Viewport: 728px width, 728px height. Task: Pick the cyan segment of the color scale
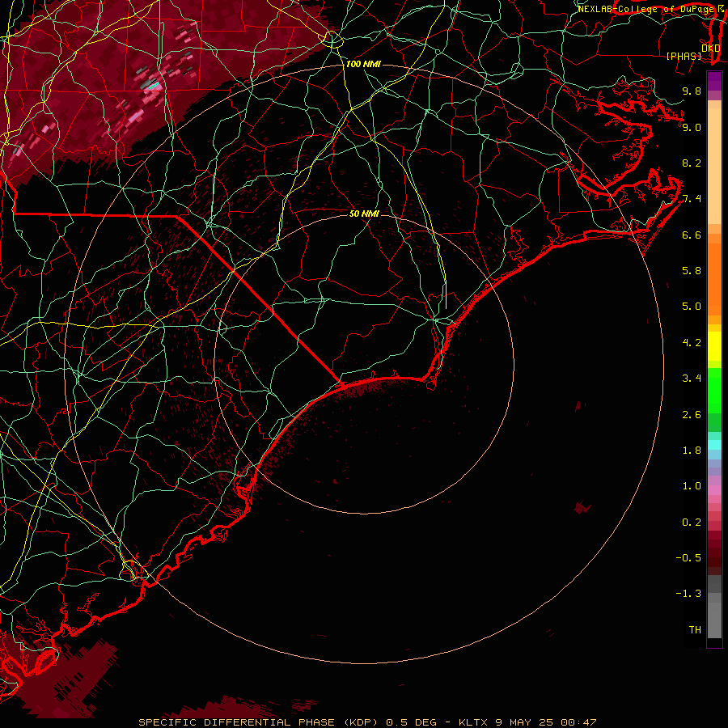click(x=714, y=445)
